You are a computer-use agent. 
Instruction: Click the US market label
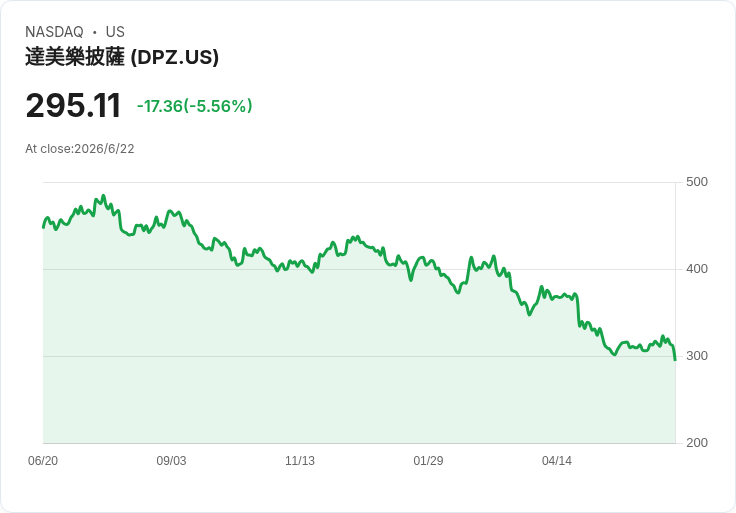(115, 32)
